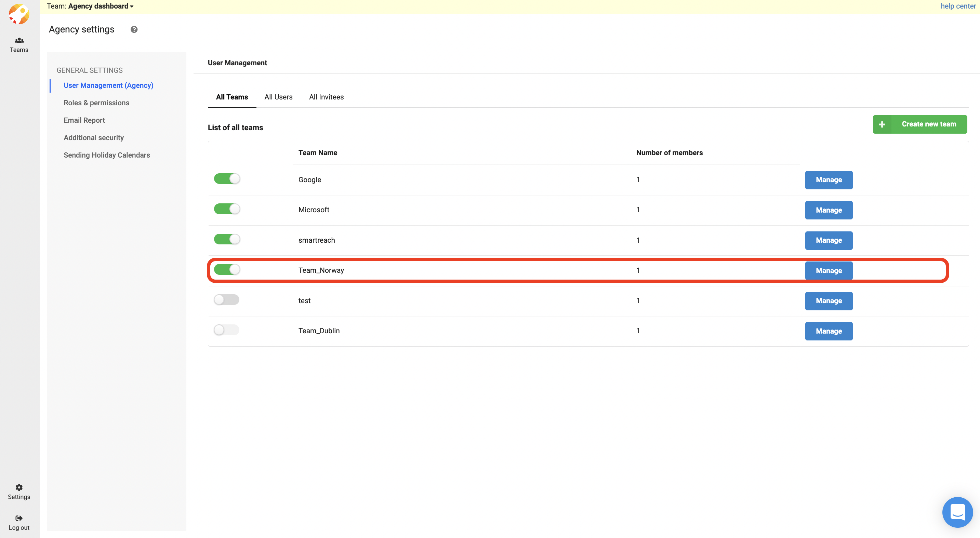The height and width of the screenshot is (538, 980).
Task: Switch to the All Invitees tab
Action: pos(327,97)
